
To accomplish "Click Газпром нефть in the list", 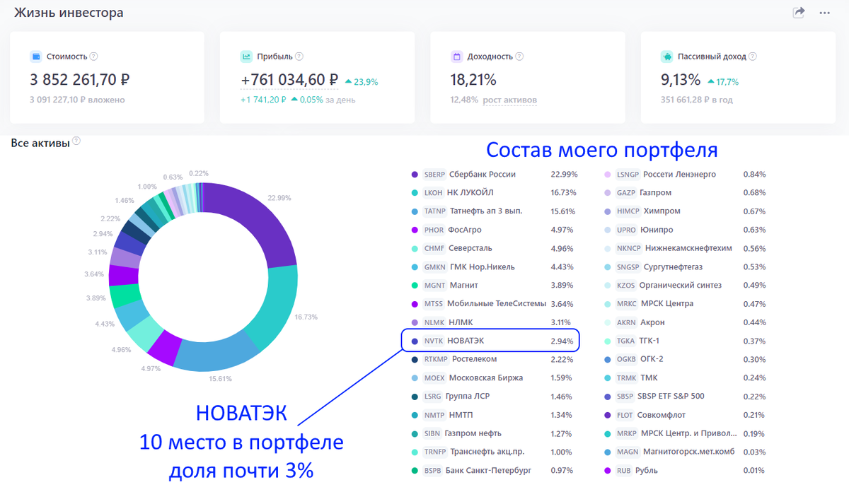I will (x=475, y=434).
